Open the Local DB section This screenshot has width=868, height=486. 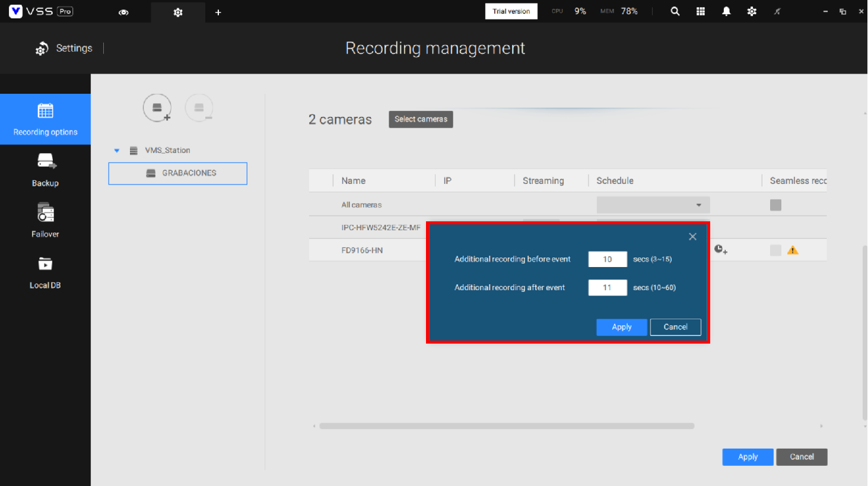(x=45, y=272)
